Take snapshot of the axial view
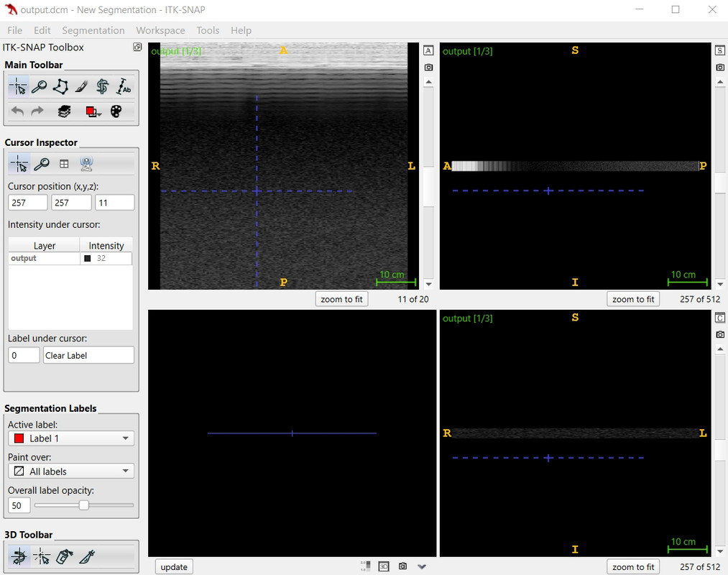 point(428,68)
